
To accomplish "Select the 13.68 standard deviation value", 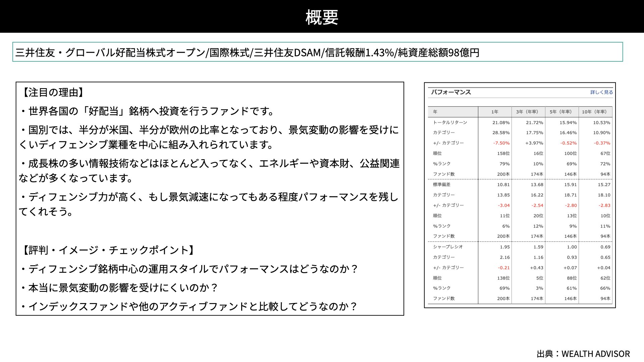I will coord(537,185).
